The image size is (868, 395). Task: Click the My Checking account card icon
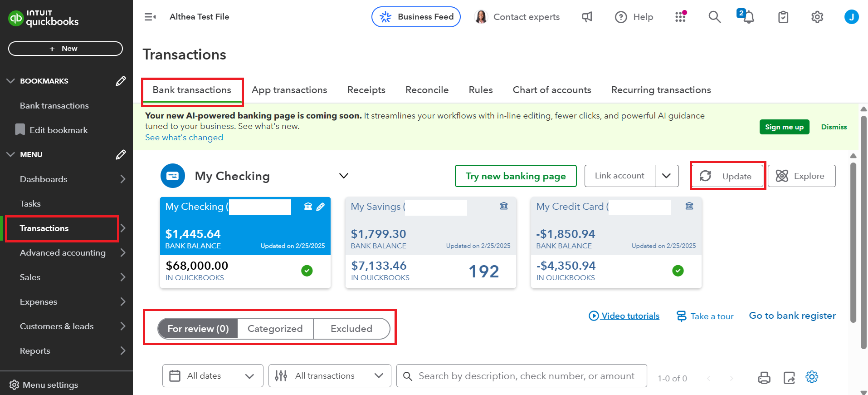(x=173, y=176)
